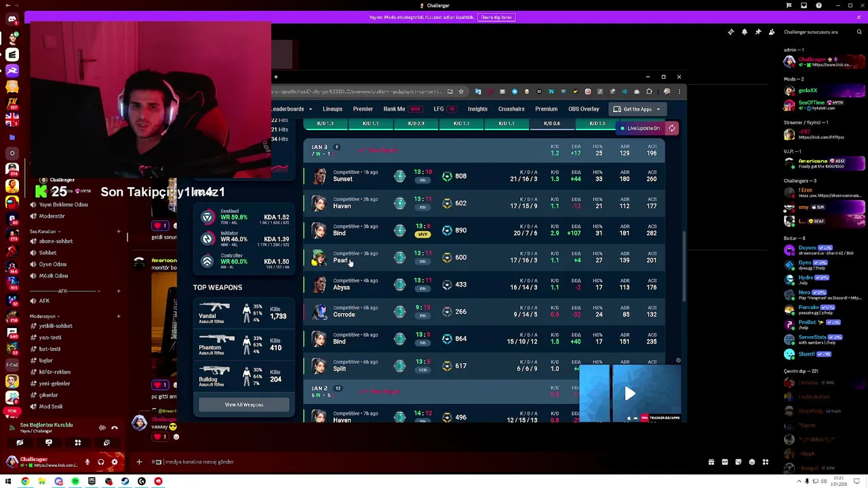Open member SeaOfTime in member list
Image resolution: width=868 pixels, height=488 pixels.
[824, 105]
